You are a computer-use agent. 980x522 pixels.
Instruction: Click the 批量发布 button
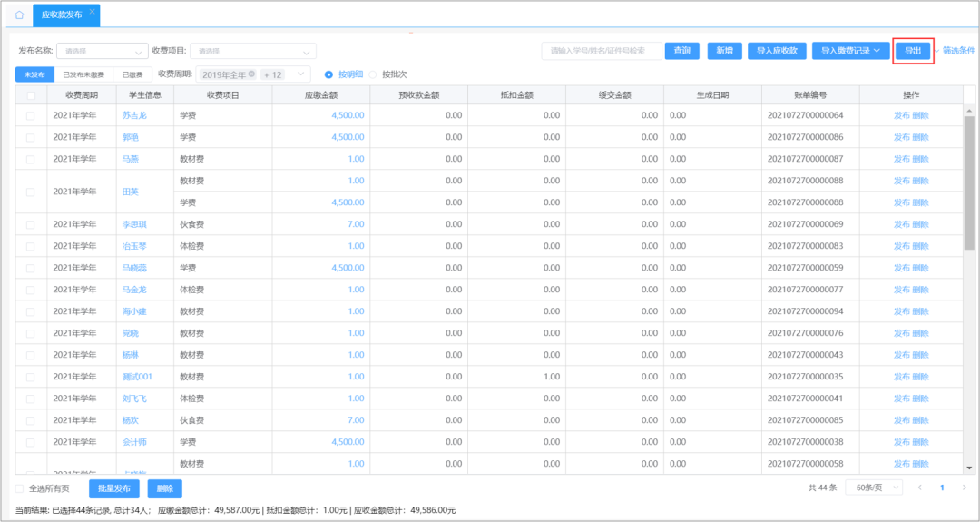(x=114, y=488)
